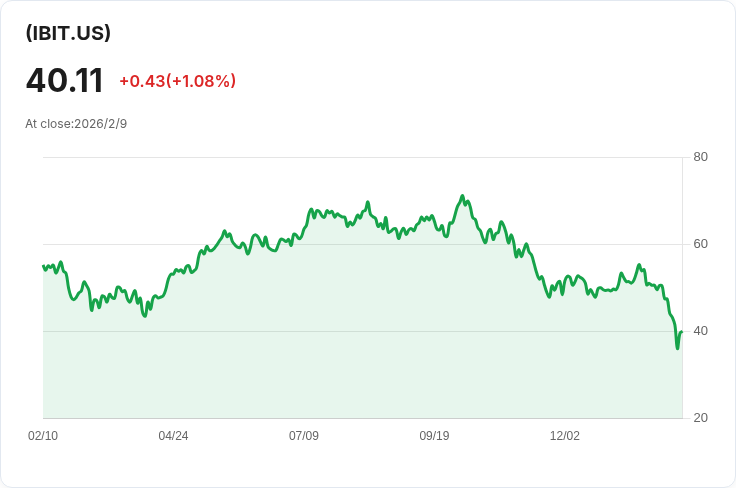
Task: Click the (IBIT.US) ticker title
Action: coord(68,33)
